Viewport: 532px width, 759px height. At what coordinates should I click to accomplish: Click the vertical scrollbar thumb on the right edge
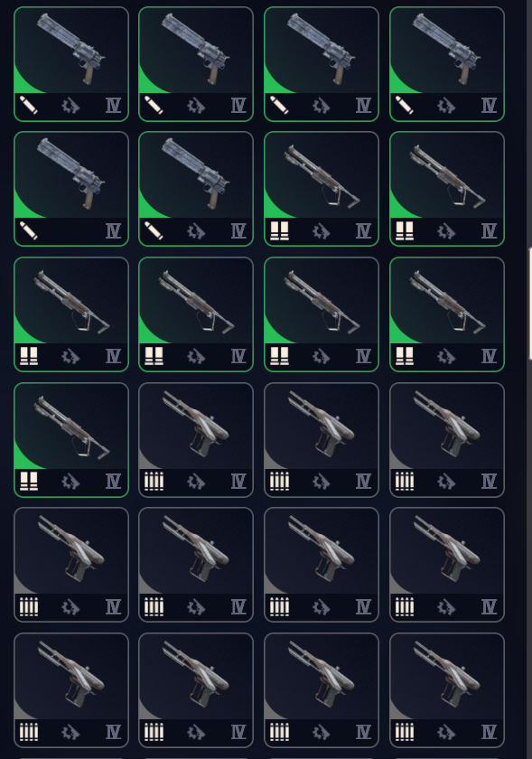point(529,304)
